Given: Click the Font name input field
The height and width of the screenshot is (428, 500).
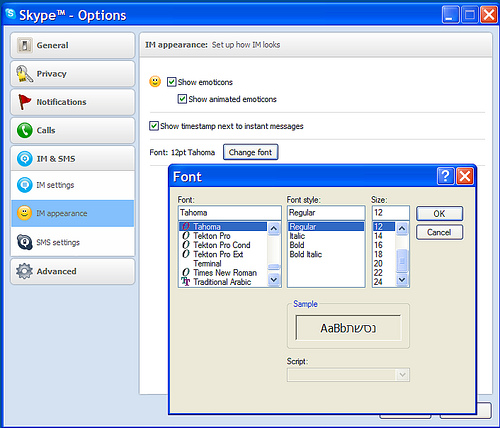Looking at the screenshot, I should pyautogui.click(x=230, y=213).
